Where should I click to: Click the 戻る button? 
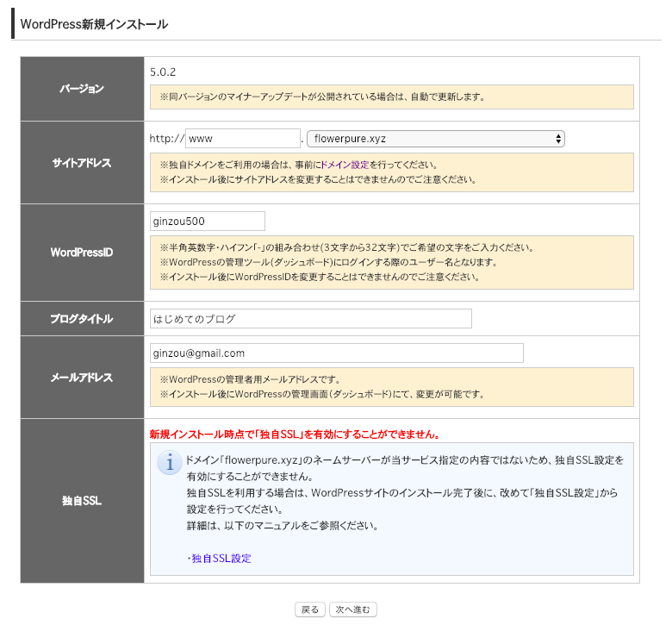(x=310, y=609)
